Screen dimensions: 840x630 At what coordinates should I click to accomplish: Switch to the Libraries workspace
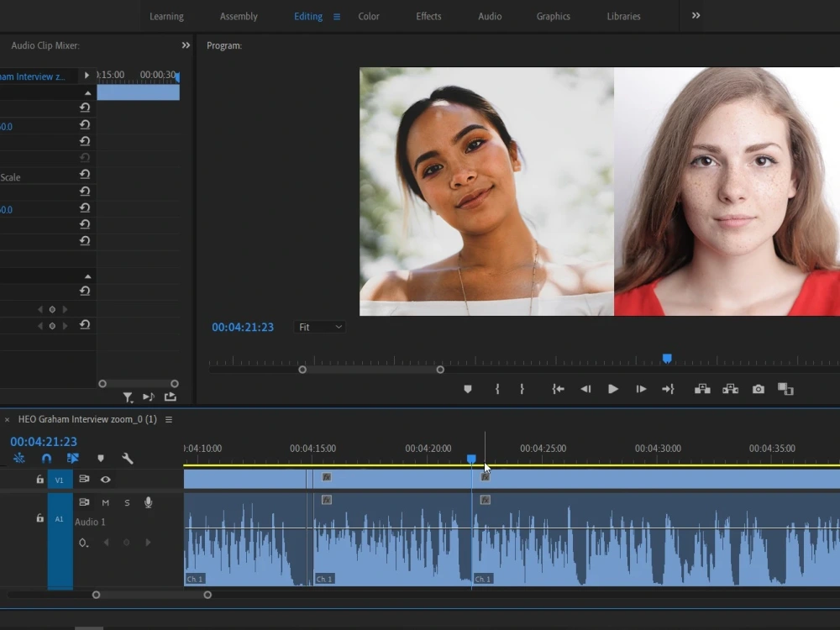click(623, 17)
